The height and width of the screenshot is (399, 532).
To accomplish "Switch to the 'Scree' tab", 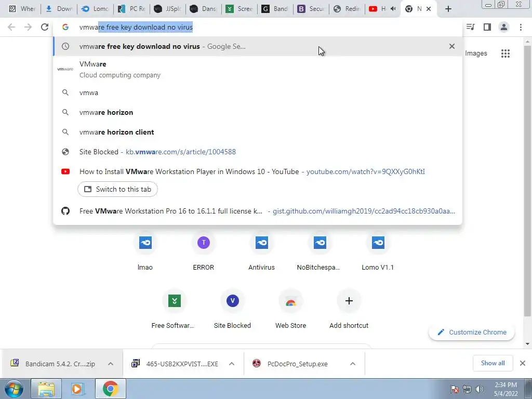I will [x=240, y=9].
